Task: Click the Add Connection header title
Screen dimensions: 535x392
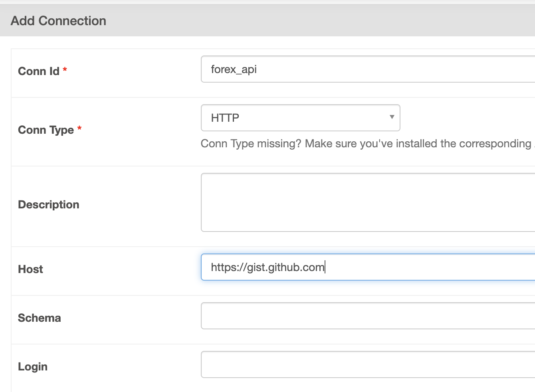Action: click(x=58, y=21)
